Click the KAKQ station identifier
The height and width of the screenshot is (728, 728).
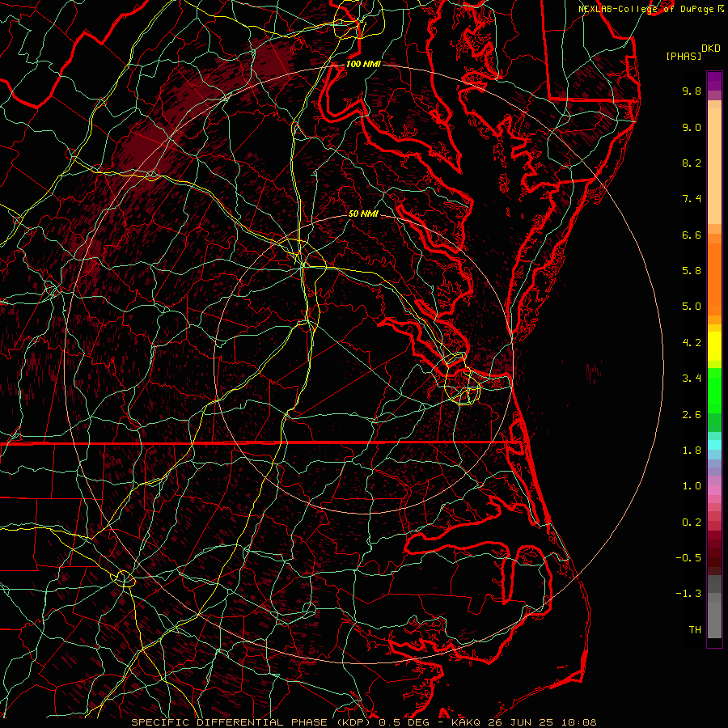pyautogui.click(x=467, y=722)
